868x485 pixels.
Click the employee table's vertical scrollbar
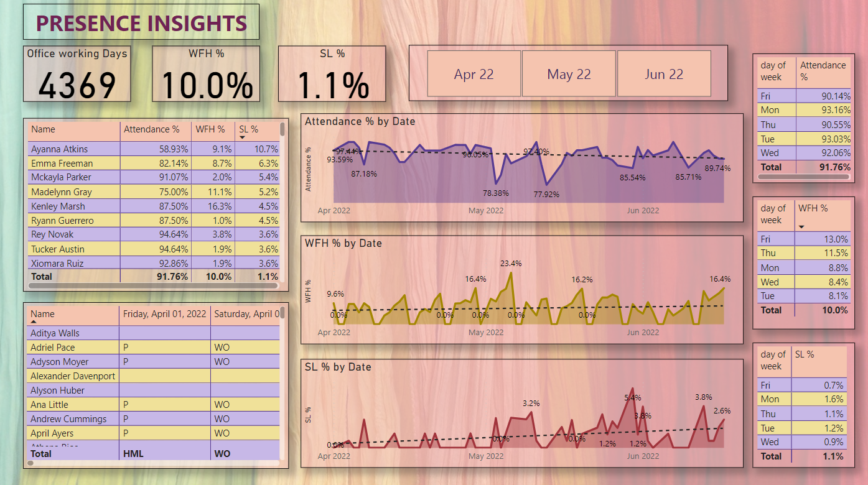click(282, 129)
